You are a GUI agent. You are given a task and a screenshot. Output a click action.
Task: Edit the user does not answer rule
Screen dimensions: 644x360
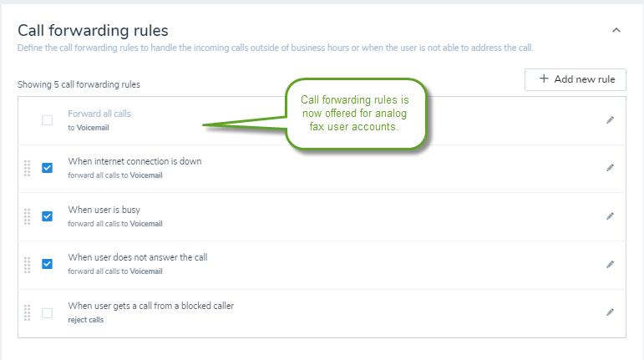click(610, 265)
